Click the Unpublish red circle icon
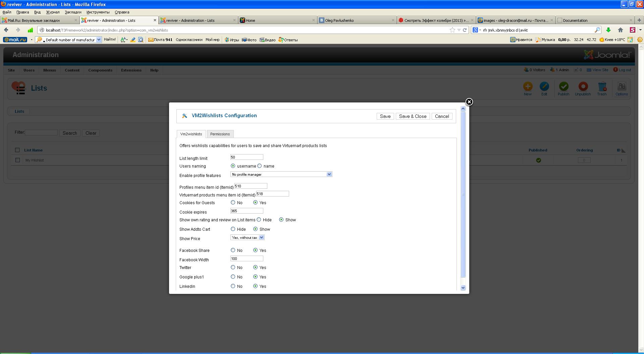The image size is (644, 354). pos(583,87)
